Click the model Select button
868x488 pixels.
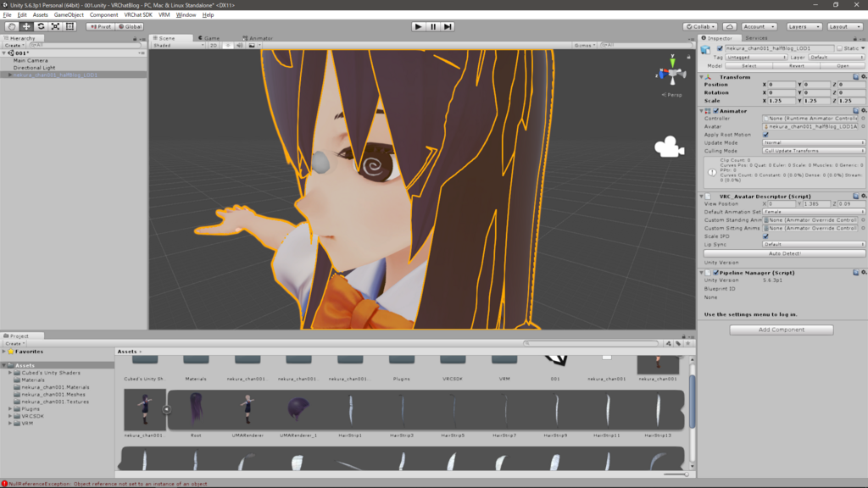click(x=748, y=66)
